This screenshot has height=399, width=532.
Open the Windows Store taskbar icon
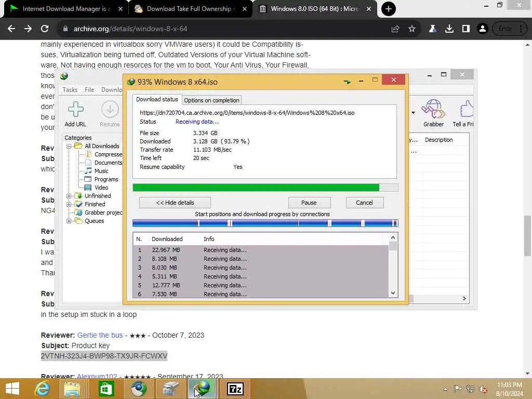106,389
